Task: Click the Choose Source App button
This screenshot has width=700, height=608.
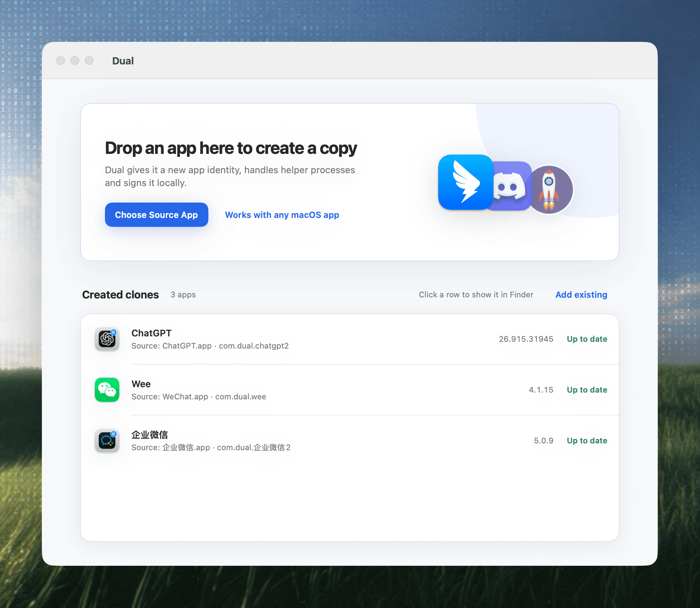Action: 156,215
